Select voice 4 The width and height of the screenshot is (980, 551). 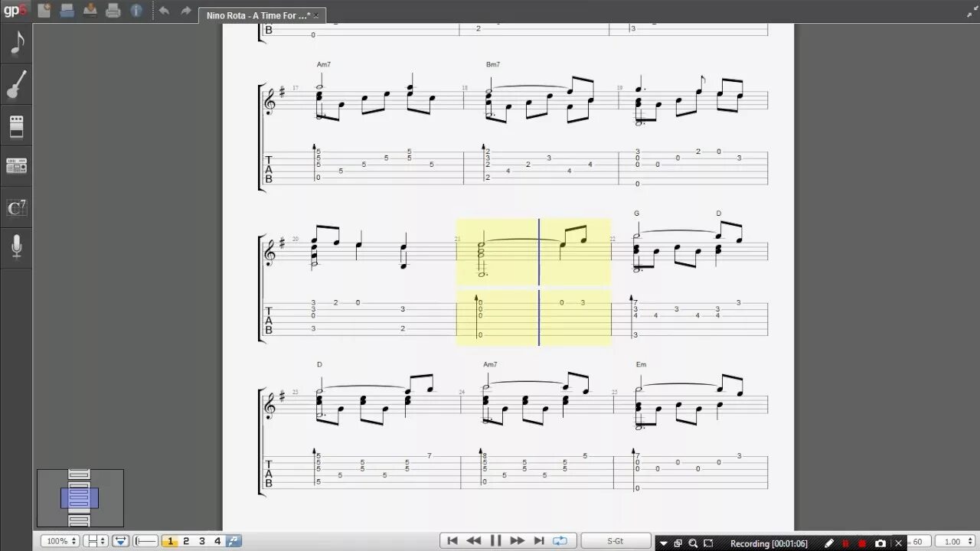point(217,541)
